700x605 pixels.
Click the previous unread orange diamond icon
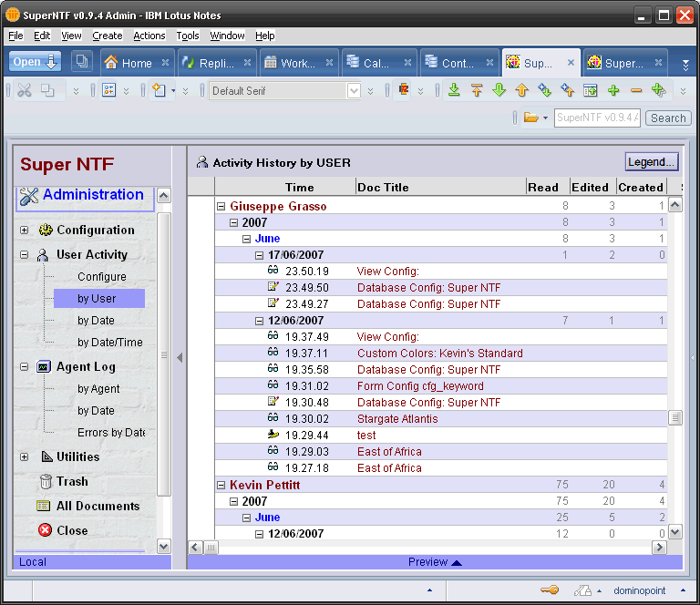pyautogui.click(x=568, y=90)
